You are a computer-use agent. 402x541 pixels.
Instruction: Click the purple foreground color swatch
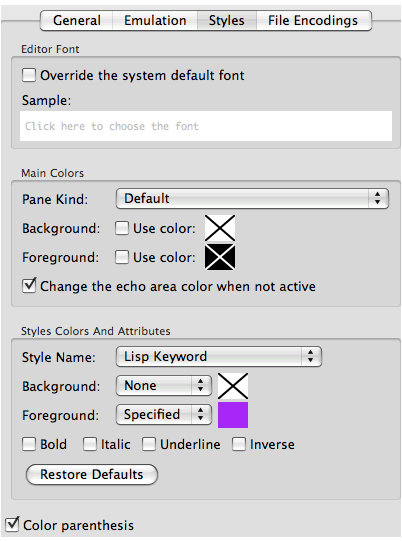coord(233,415)
